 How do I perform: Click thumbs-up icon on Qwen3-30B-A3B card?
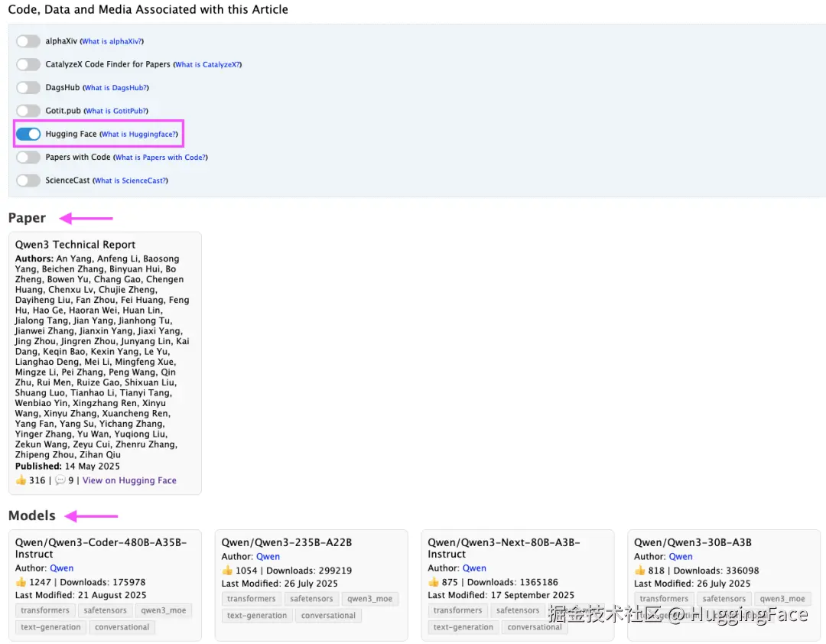tap(640, 571)
